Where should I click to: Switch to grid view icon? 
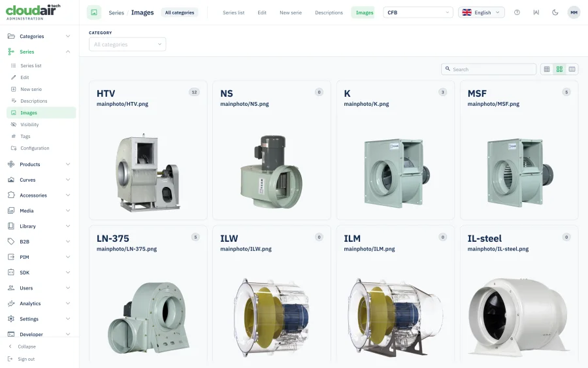(559, 69)
